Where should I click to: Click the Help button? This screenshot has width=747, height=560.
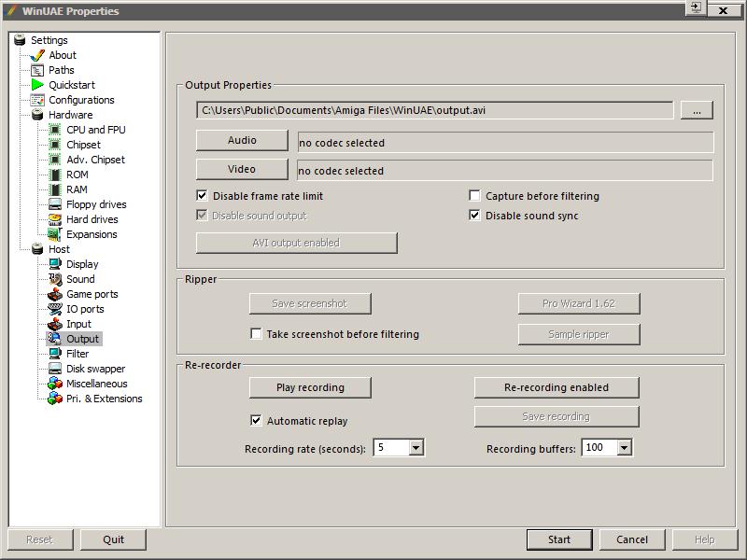705,539
